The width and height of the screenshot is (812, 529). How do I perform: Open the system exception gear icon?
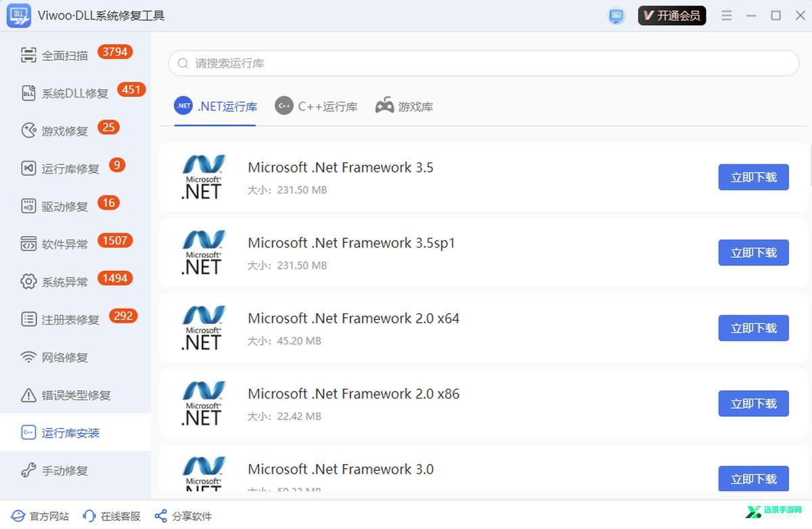tap(28, 281)
